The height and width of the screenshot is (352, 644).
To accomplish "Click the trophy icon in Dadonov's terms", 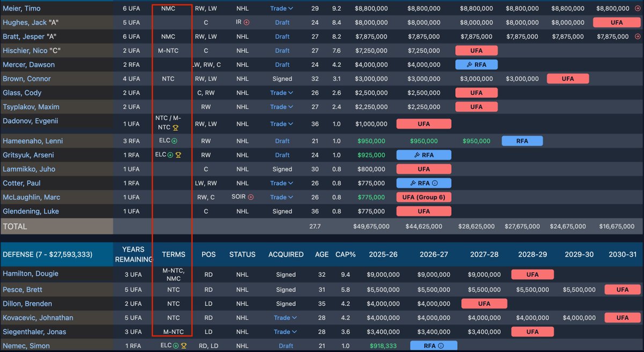I will pyautogui.click(x=175, y=128).
